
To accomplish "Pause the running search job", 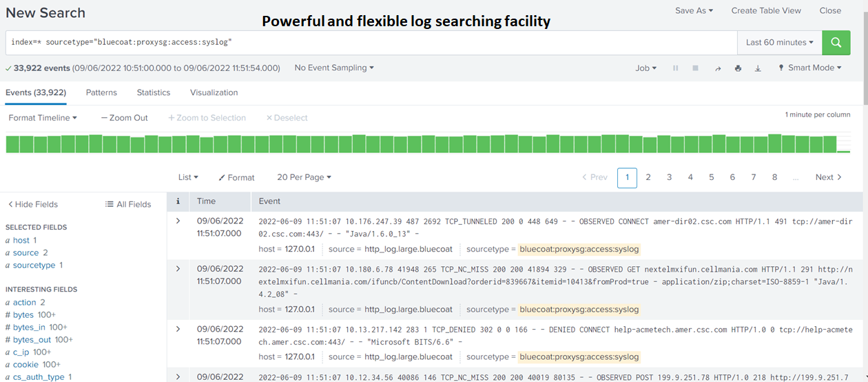I will coord(675,68).
